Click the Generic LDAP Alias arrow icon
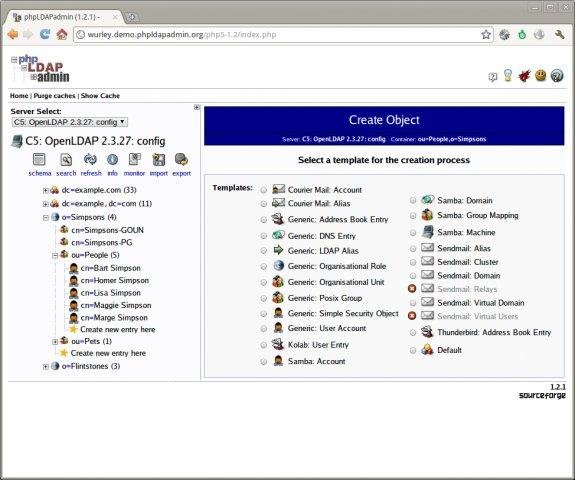This screenshot has height=480, width=575. [x=279, y=250]
